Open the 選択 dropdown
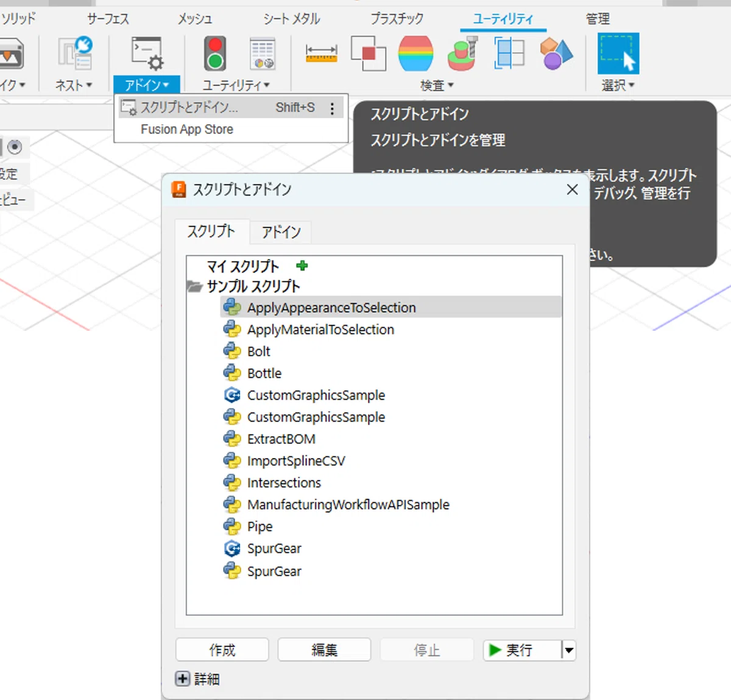 pyautogui.click(x=618, y=85)
